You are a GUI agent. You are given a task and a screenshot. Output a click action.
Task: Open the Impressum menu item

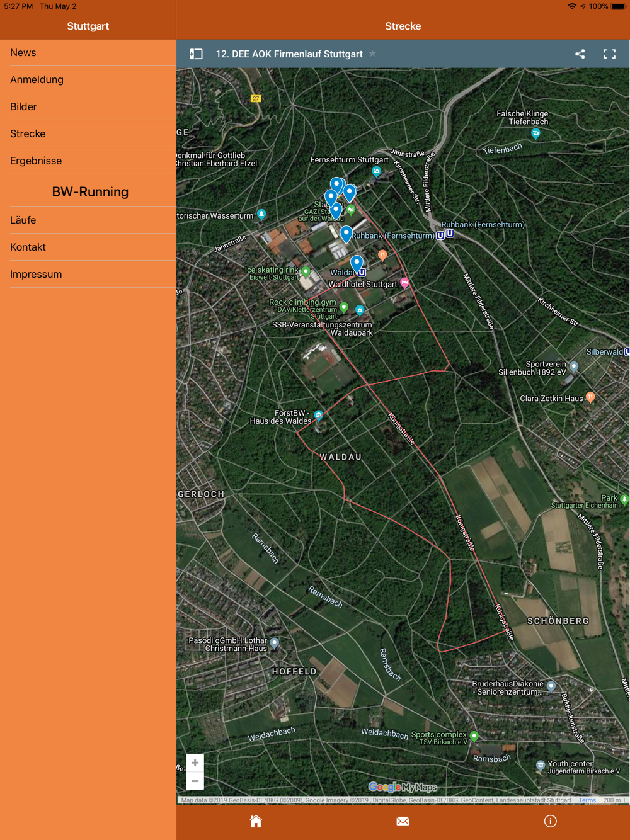pyautogui.click(x=88, y=275)
